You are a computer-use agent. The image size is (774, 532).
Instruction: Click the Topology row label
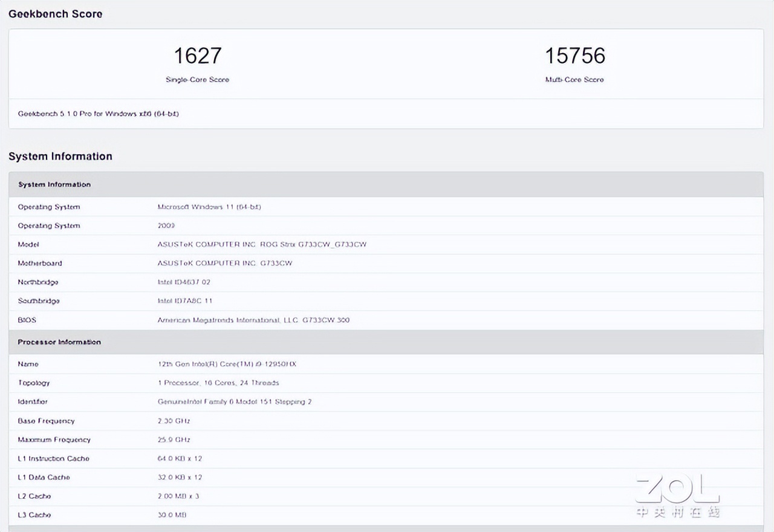34,383
